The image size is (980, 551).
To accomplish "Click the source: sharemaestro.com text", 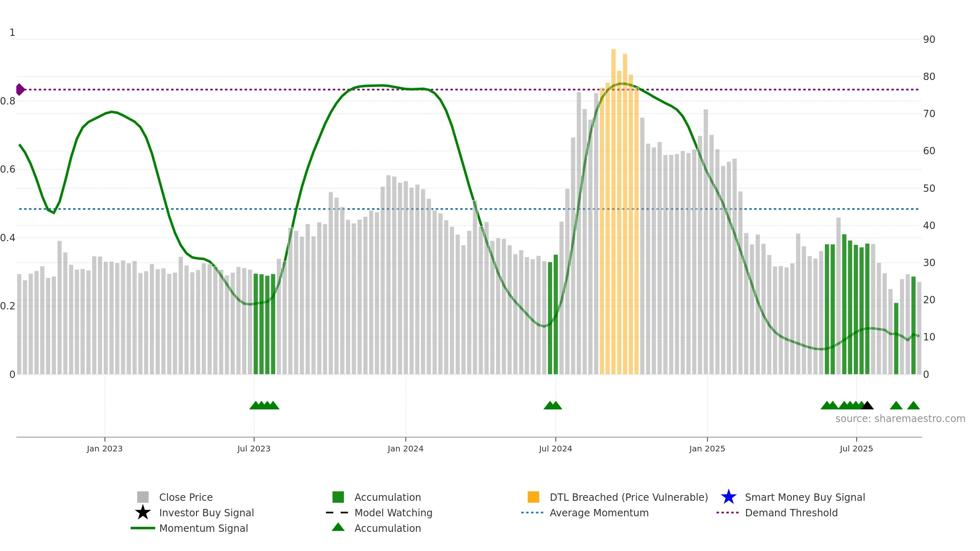I will (900, 419).
